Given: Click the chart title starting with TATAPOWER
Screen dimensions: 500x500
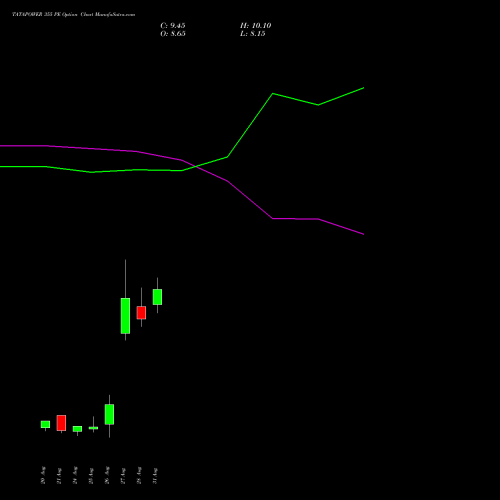Looking at the screenshot, I should point(74,15).
